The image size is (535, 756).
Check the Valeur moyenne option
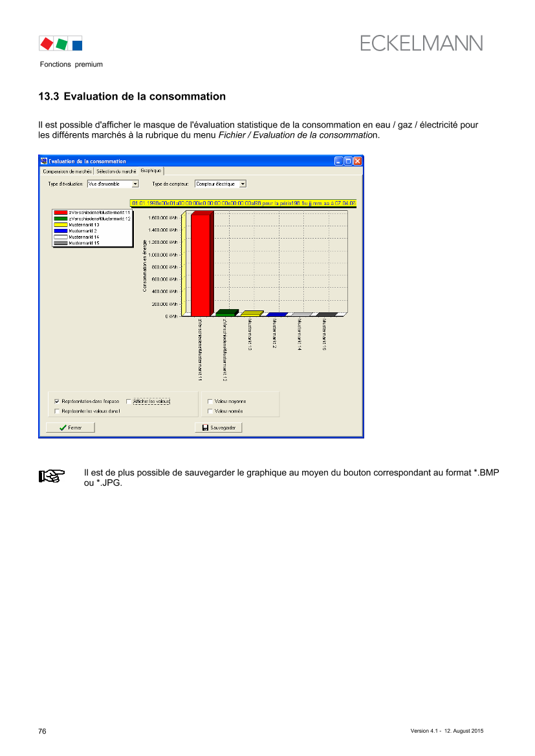[210, 402]
